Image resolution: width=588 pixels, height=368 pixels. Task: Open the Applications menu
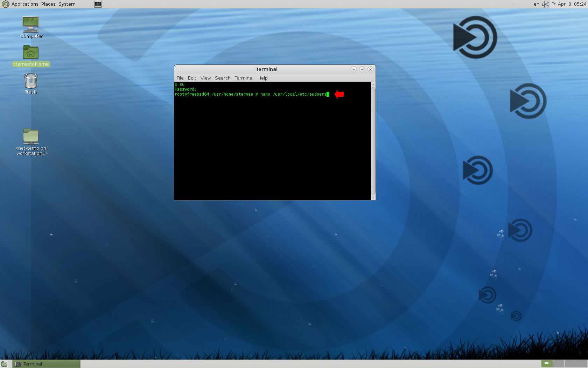pos(25,4)
